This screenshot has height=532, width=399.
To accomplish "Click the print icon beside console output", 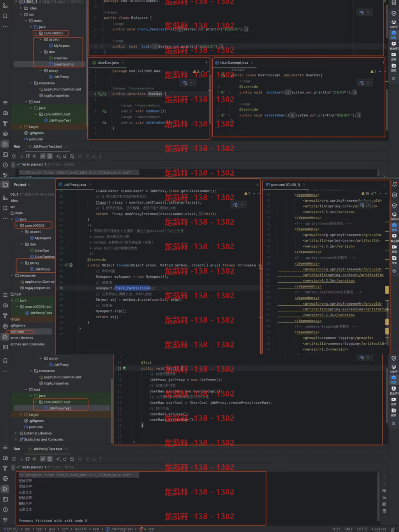I will [x=384, y=504].
